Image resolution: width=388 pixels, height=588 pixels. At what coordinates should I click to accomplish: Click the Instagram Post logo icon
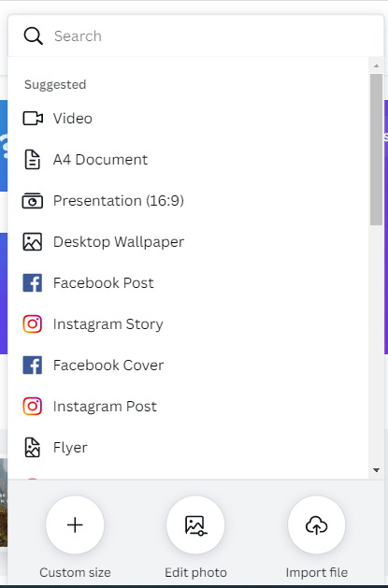[33, 407]
